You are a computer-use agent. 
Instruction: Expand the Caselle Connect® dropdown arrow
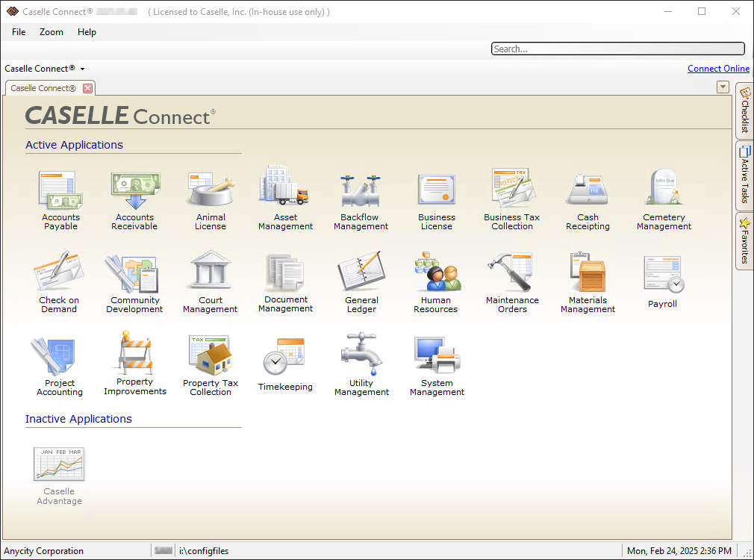coord(82,69)
